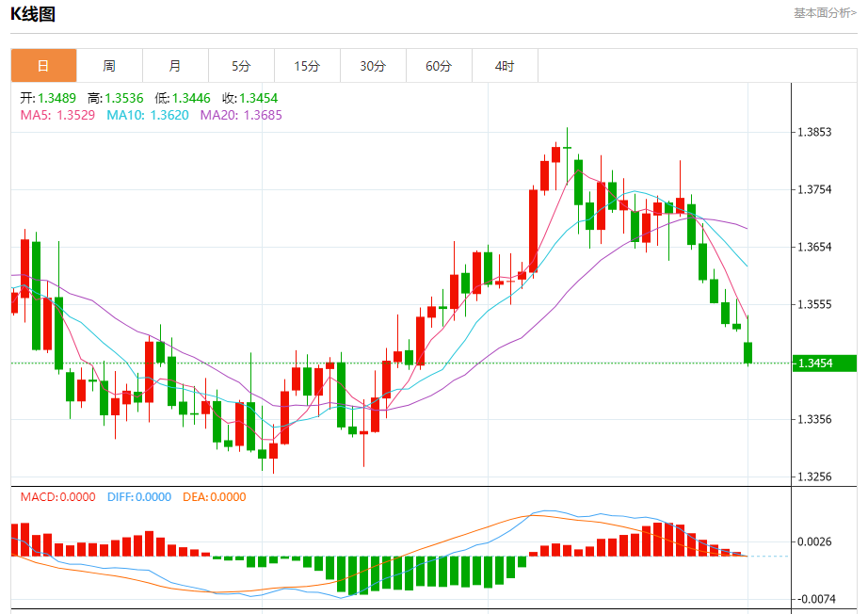This screenshot has width=868, height=614.
Task: Click the green 1.3454 current price label
Action: click(825, 364)
